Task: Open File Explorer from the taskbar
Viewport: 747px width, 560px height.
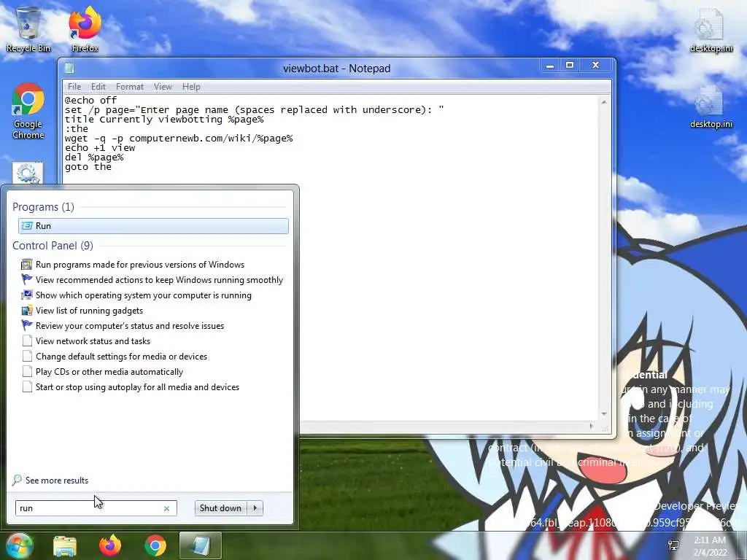Action: (65, 546)
